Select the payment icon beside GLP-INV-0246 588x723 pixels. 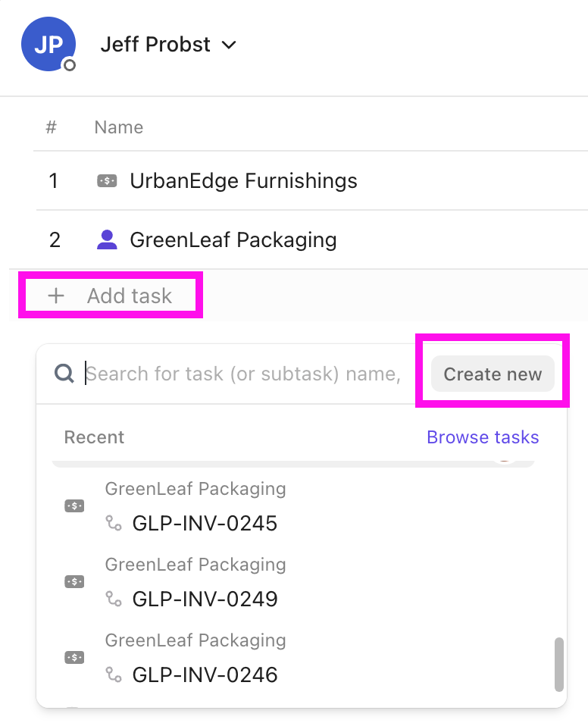pyautogui.click(x=73, y=657)
